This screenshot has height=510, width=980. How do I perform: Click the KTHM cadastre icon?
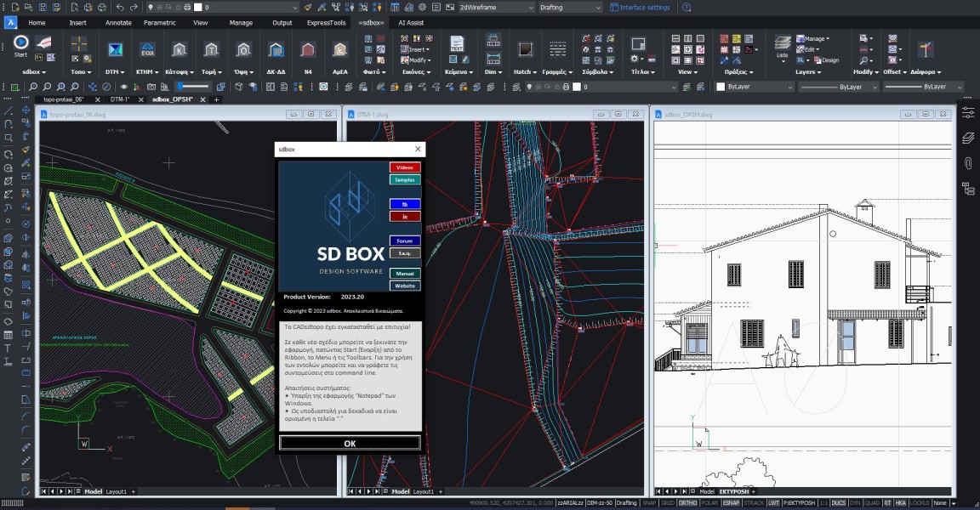147,50
